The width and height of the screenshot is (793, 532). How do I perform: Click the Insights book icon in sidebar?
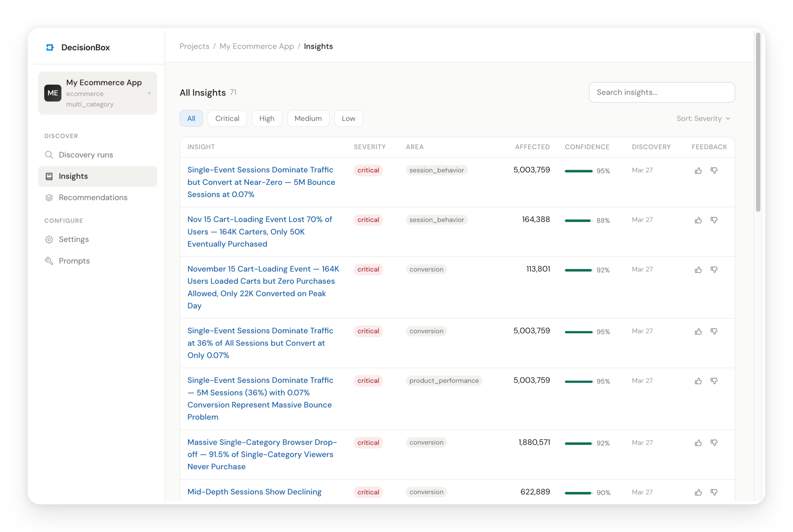point(49,176)
